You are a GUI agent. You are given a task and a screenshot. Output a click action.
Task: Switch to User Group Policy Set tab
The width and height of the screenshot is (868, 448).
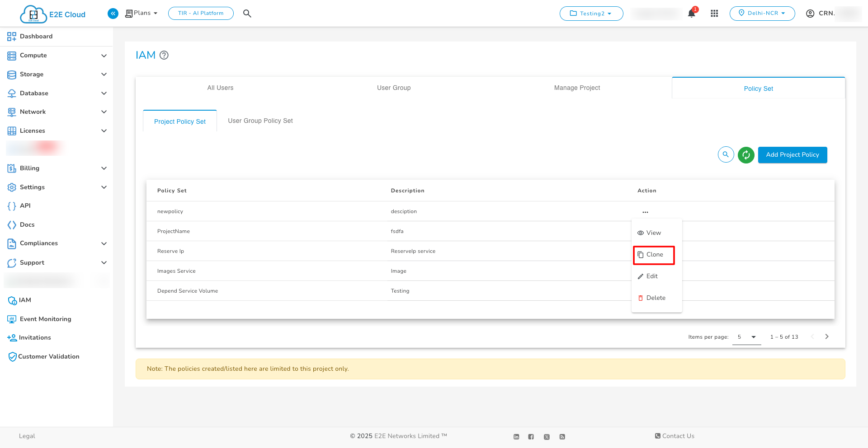(x=260, y=121)
